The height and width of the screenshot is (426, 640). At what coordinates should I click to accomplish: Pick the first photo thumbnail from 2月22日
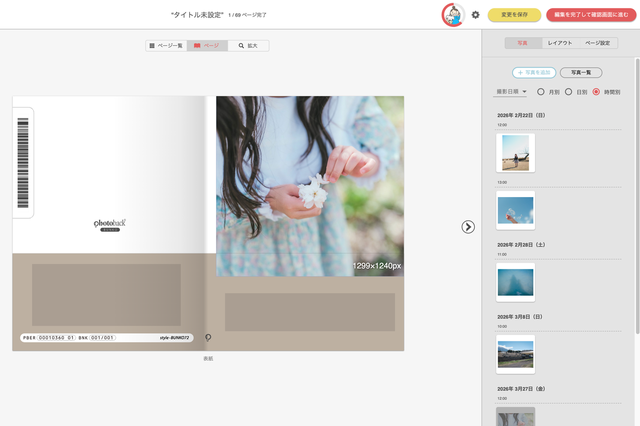[x=515, y=153]
